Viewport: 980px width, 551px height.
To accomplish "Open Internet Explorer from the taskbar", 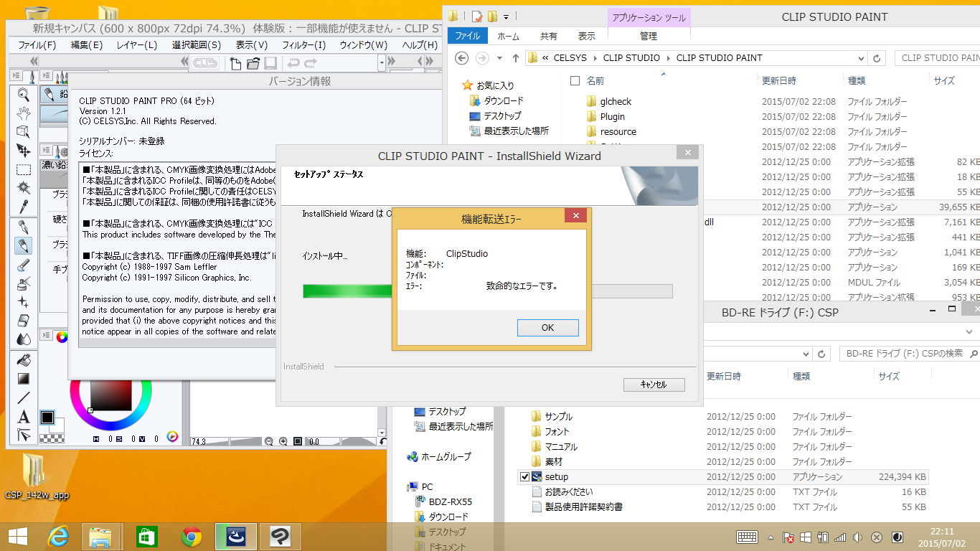I will (x=59, y=536).
